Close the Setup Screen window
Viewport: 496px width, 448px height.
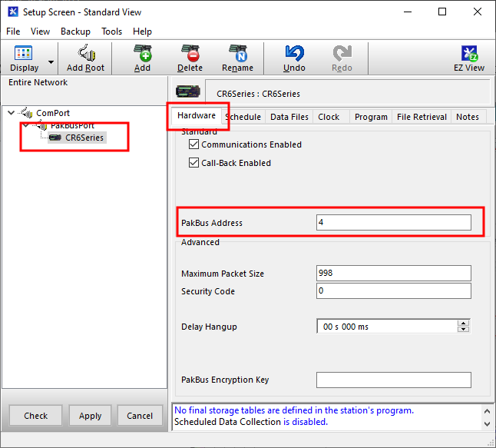click(x=478, y=12)
